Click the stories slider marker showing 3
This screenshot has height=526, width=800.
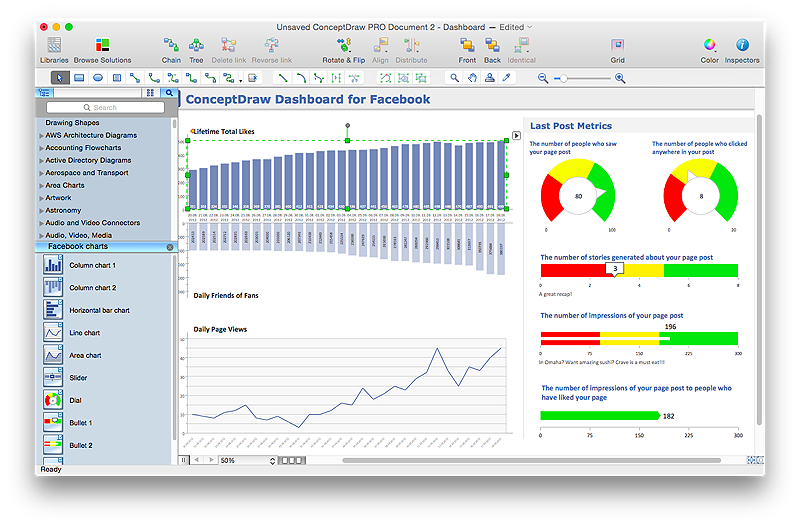(x=615, y=269)
